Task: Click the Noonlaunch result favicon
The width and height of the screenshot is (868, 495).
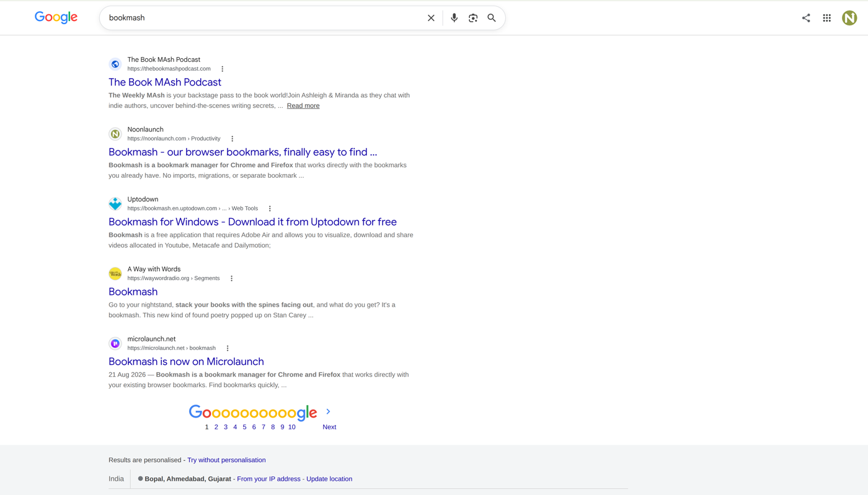Action: [115, 134]
